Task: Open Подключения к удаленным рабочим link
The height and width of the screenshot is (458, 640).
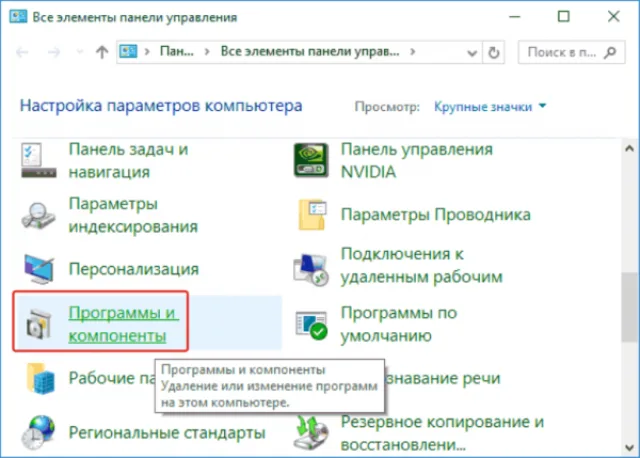Action: [422, 265]
